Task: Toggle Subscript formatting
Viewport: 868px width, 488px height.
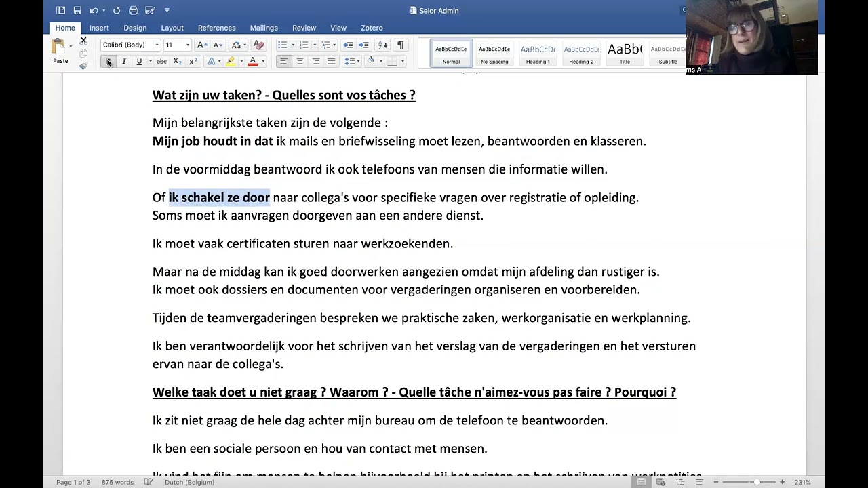Action: pyautogui.click(x=177, y=61)
